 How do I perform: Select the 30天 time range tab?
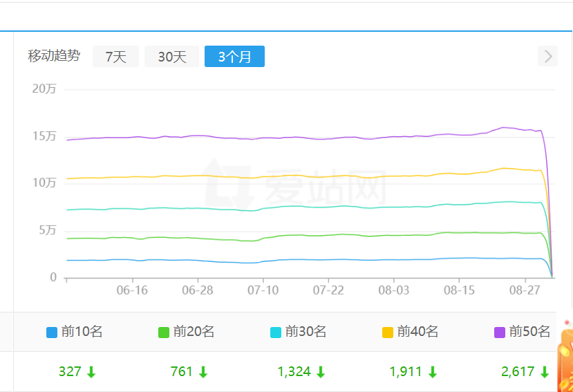coord(172,57)
